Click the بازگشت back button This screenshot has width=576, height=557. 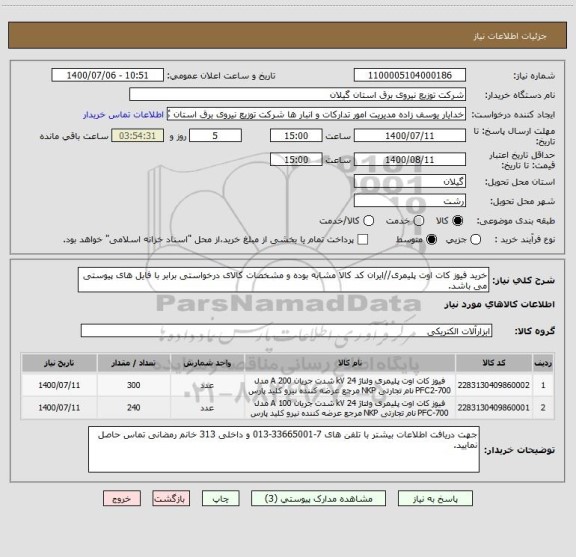click(x=171, y=499)
